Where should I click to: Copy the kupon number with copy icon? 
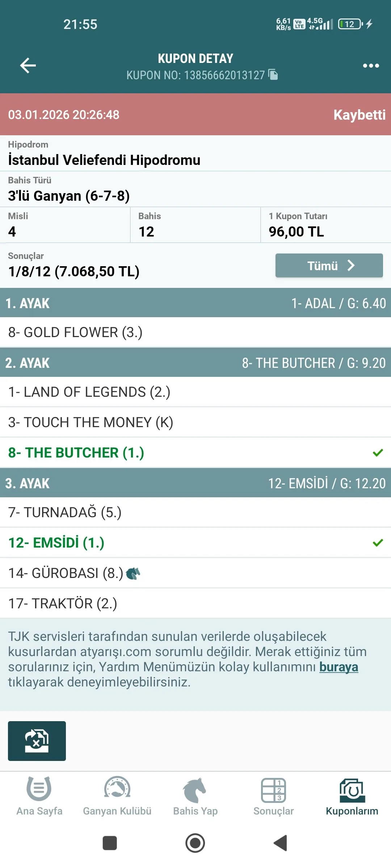coord(273,75)
